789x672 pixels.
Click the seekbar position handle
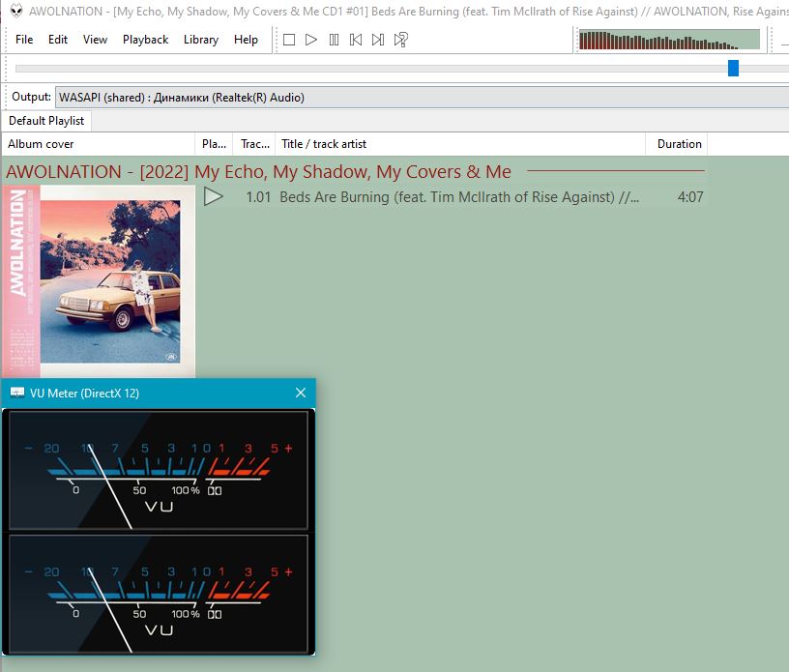click(x=733, y=68)
